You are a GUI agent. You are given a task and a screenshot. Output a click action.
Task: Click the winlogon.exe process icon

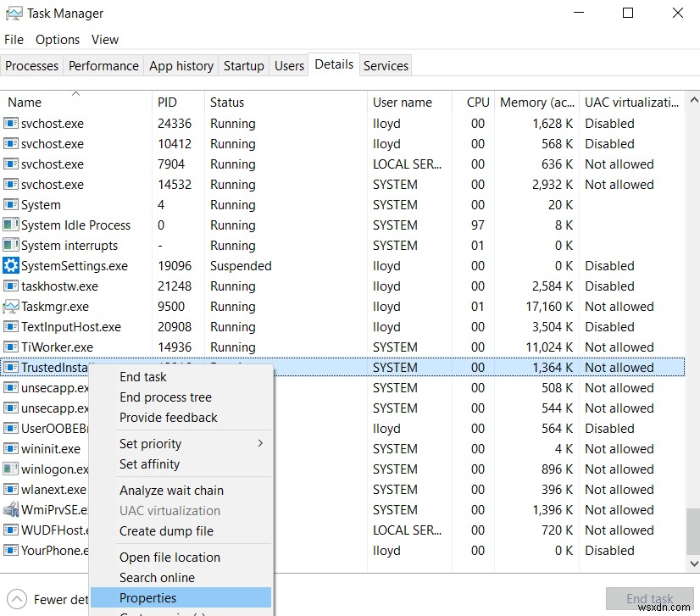12,469
